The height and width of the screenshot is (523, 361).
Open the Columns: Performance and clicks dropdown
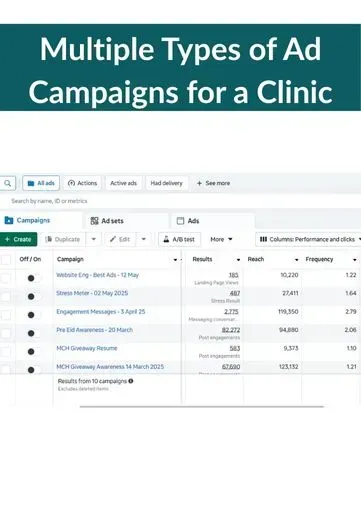coord(308,239)
